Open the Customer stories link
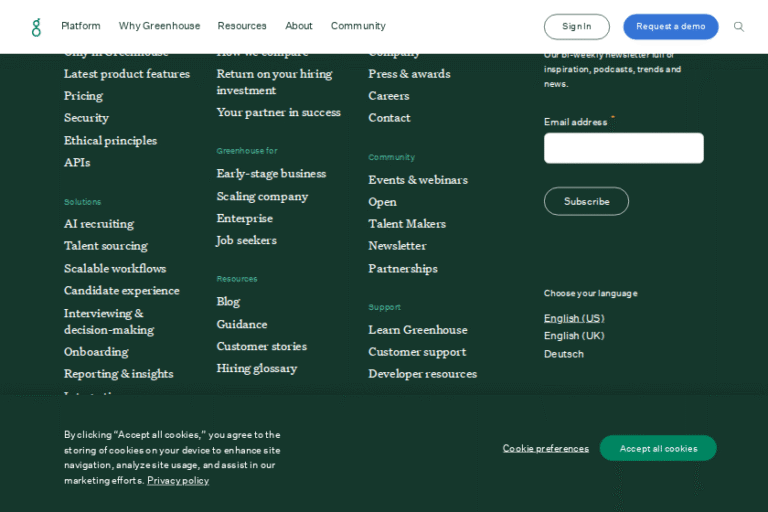This screenshot has width=768, height=512. click(x=261, y=346)
